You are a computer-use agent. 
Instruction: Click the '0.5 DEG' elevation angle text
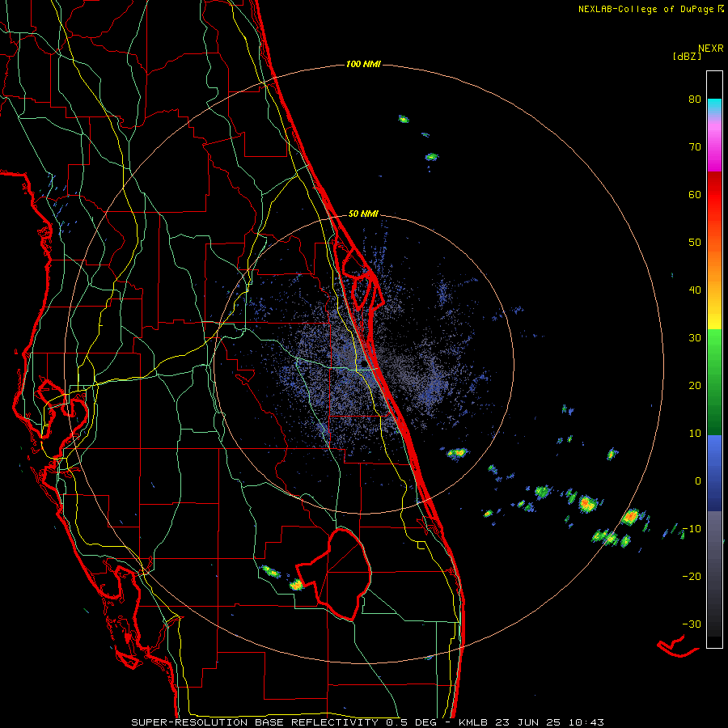[412, 722]
